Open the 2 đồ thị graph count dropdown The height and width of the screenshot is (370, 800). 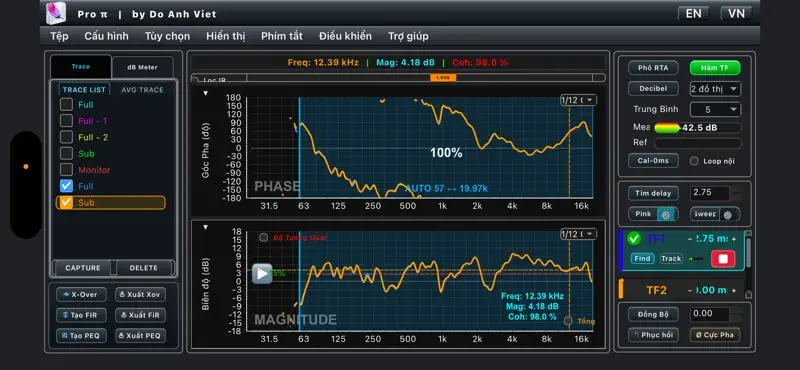tap(715, 89)
